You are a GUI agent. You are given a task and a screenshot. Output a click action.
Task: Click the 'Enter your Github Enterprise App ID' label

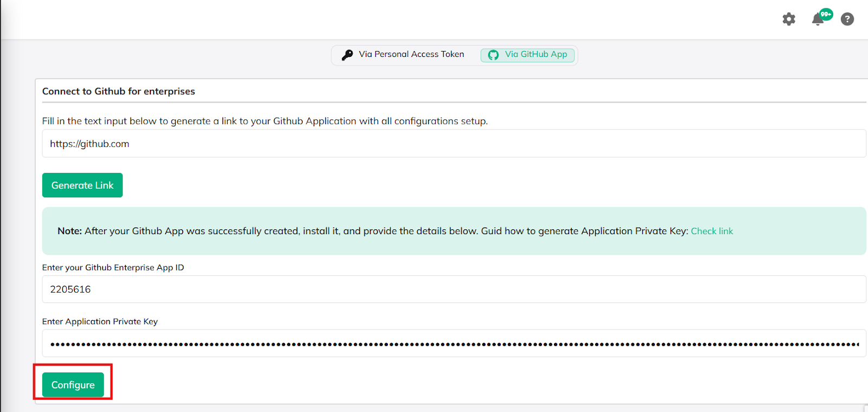[x=113, y=268]
